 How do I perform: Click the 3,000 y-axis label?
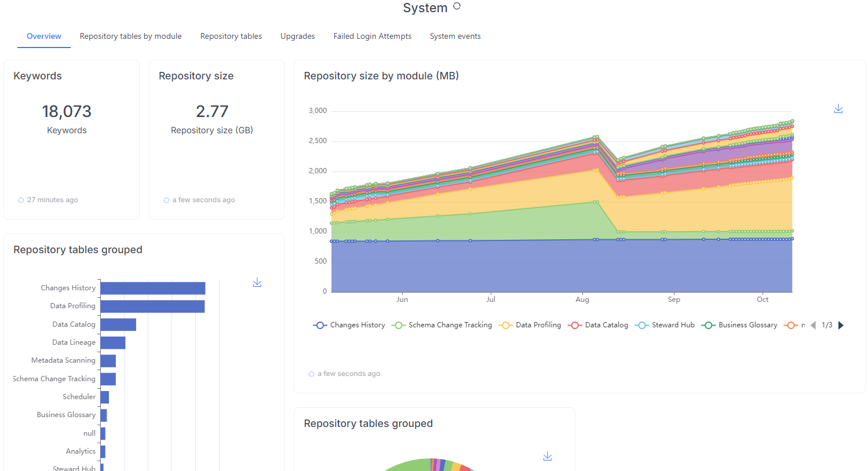click(x=318, y=111)
